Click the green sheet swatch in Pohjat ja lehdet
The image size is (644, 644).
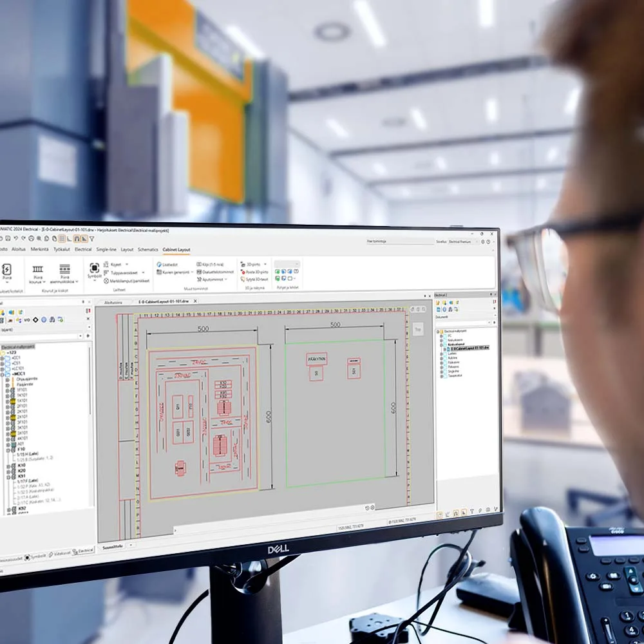pos(278,271)
